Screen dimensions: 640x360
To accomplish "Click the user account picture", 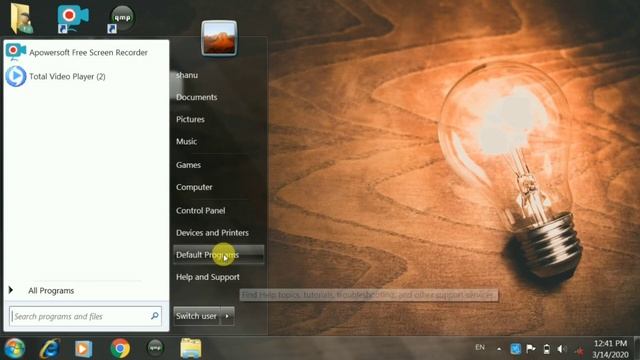I will pyautogui.click(x=219, y=38).
